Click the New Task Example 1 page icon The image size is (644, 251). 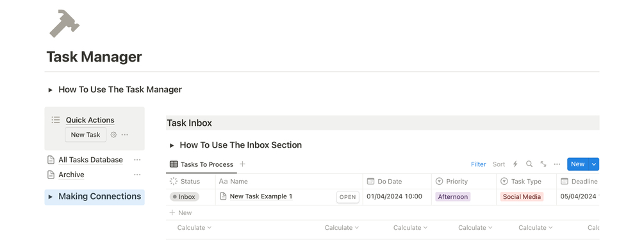[223, 196]
